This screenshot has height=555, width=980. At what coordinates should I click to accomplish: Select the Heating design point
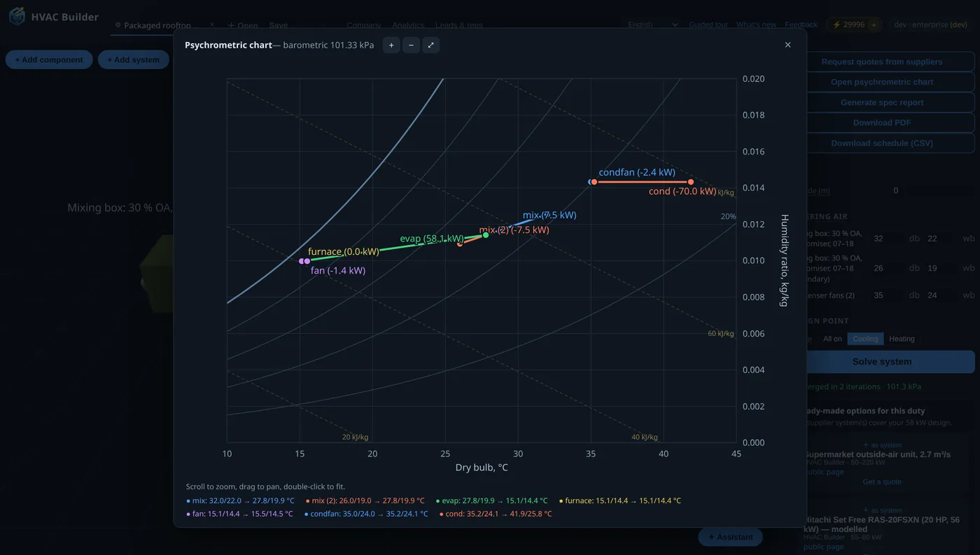pyautogui.click(x=902, y=339)
